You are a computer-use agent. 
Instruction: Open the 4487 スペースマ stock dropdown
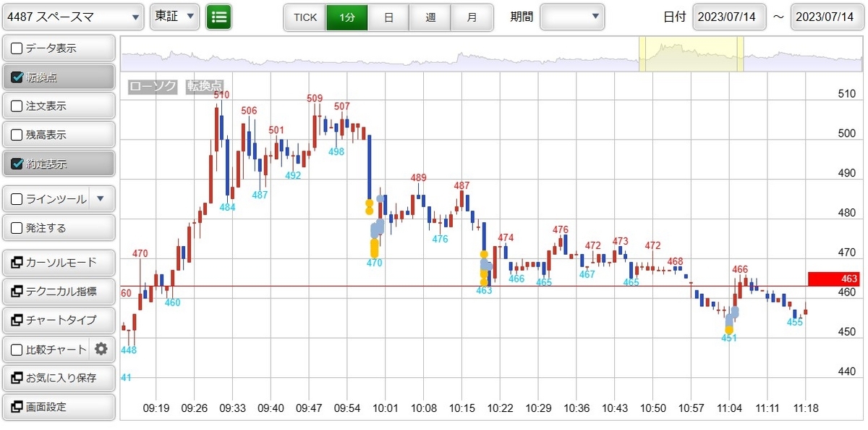(x=73, y=17)
